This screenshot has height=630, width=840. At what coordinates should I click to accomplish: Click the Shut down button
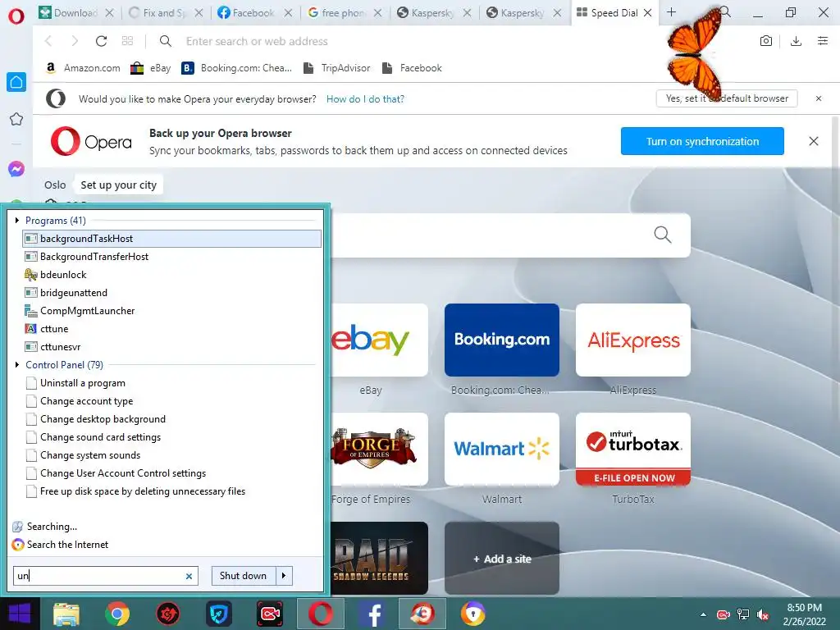point(243,576)
